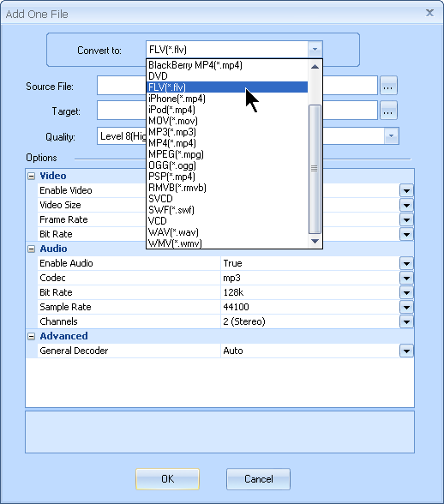Select BlackBerry MP4(*.mp4) from the format list
This screenshot has height=504, width=444.
pyautogui.click(x=227, y=65)
